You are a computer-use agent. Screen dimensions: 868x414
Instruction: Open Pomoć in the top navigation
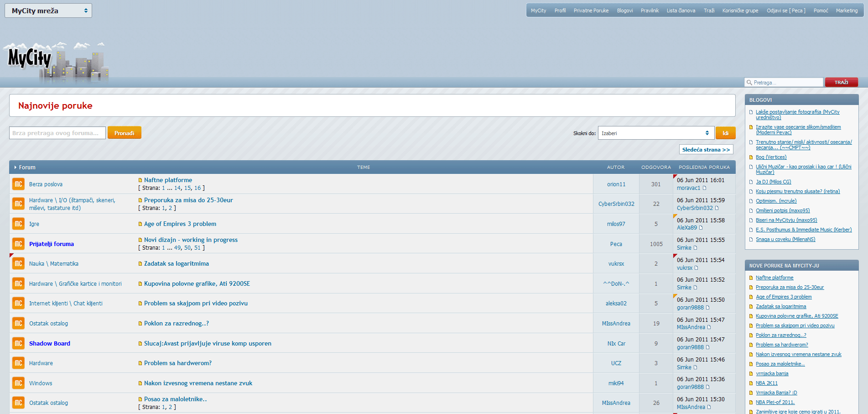821,10
